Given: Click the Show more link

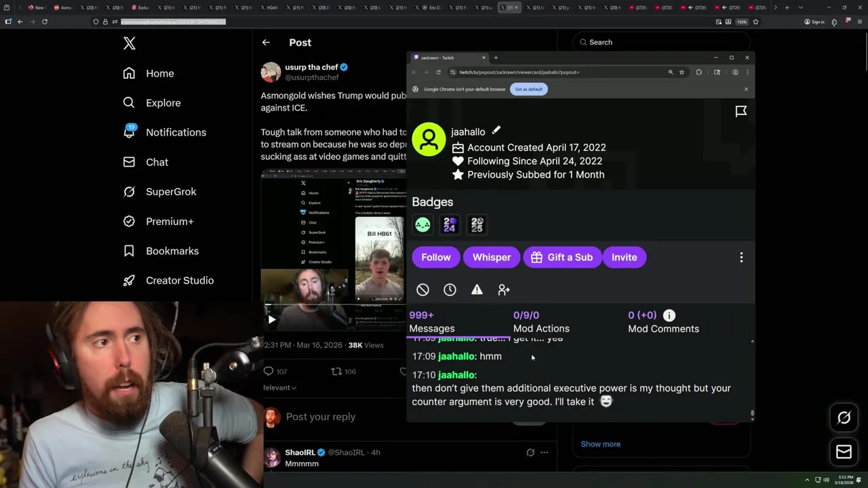Looking at the screenshot, I should tap(601, 444).
